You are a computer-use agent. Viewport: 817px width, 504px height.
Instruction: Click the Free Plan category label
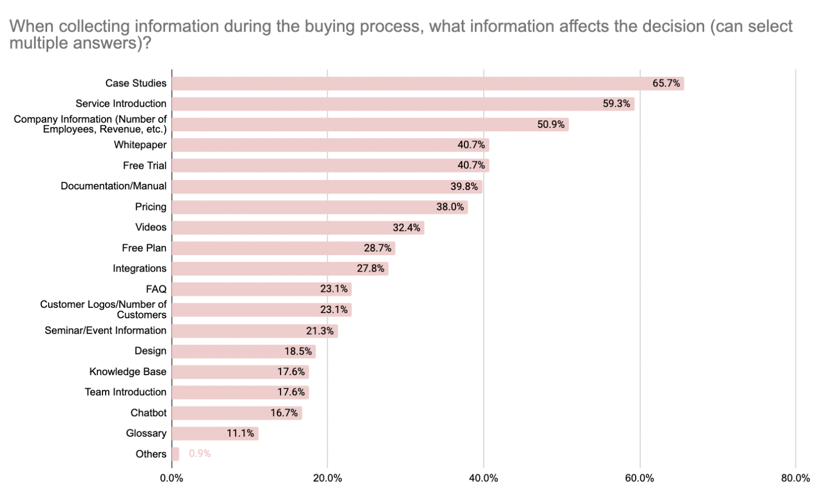pos(144,248)
